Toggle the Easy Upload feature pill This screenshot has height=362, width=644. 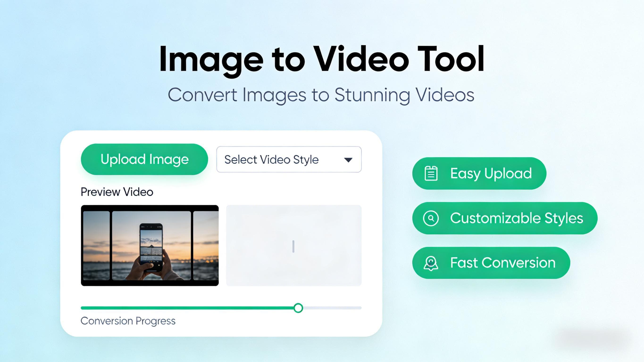tap(480, 173)
